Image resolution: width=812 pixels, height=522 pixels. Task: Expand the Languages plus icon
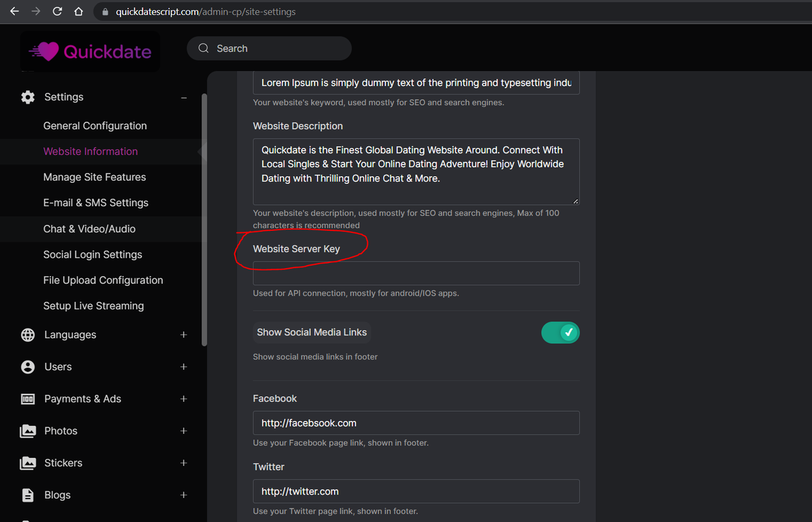point(184,335)
